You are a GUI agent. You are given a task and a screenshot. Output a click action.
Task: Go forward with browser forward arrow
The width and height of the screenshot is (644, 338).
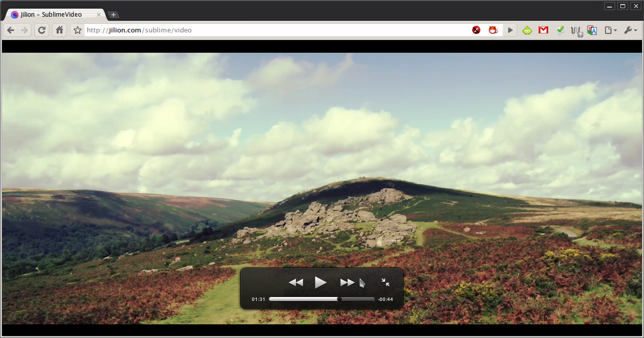(24, 30)
